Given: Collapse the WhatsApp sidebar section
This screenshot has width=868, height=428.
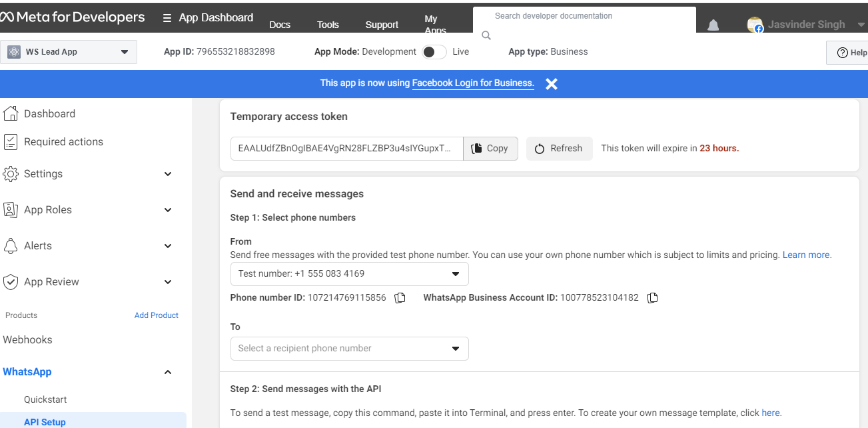Looking at the screenshot, I should tap(168, 372).
